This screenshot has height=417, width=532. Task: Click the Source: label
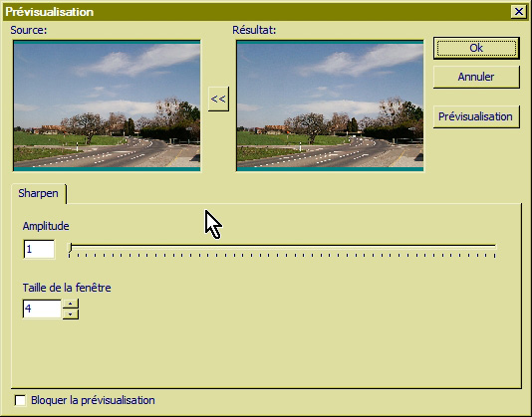coord(29,30)
